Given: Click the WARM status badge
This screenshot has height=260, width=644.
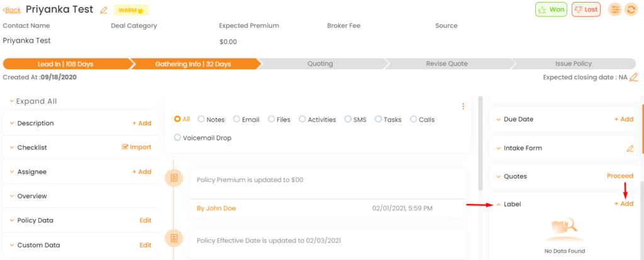Looking at the screenshot, I should coord(131,10).
